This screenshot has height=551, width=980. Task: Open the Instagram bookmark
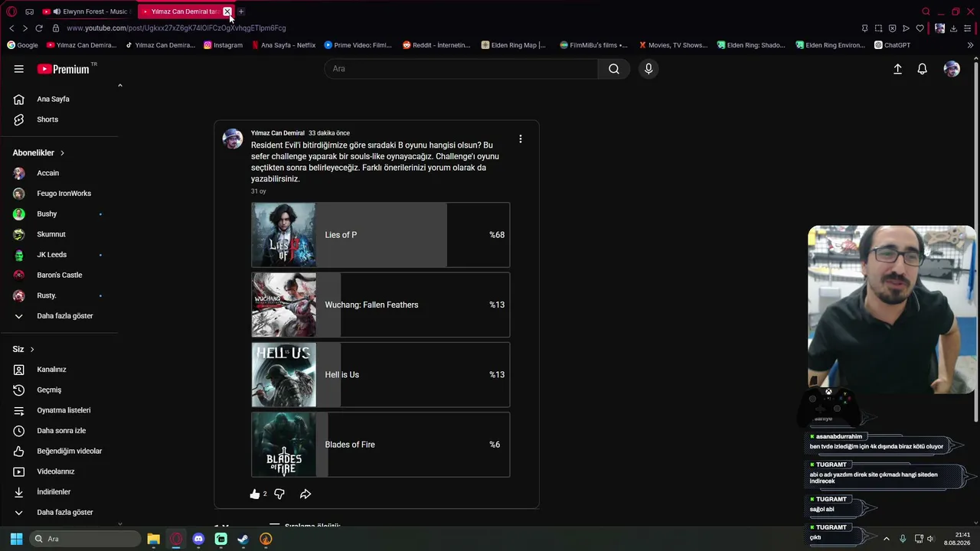pos(223,45)
